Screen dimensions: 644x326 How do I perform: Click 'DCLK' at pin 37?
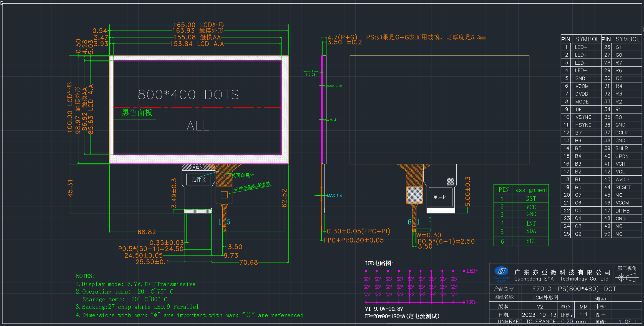point(621,133)
